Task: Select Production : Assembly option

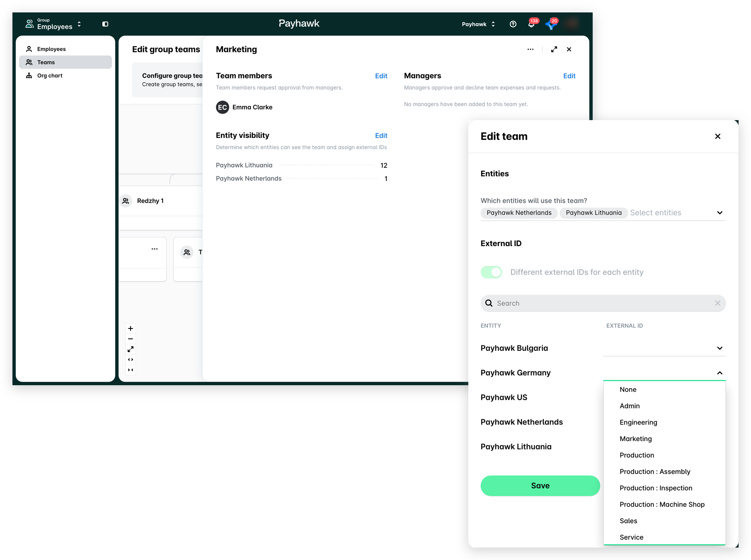Action: click(664, 472)
